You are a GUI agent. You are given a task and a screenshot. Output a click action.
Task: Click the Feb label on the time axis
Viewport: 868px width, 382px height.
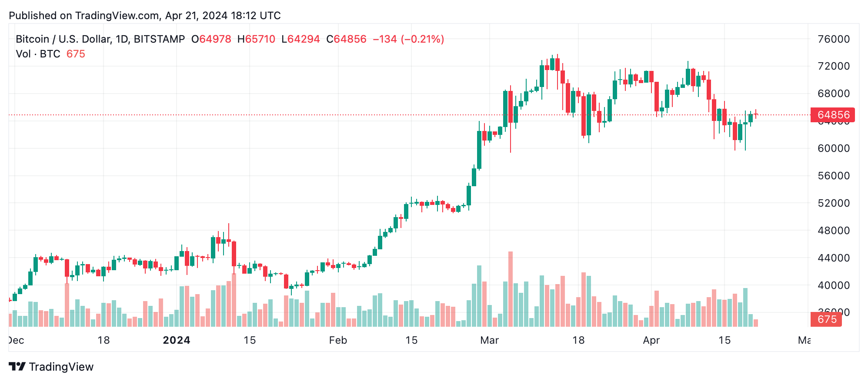pyautogui.click(x=338, y=340)
